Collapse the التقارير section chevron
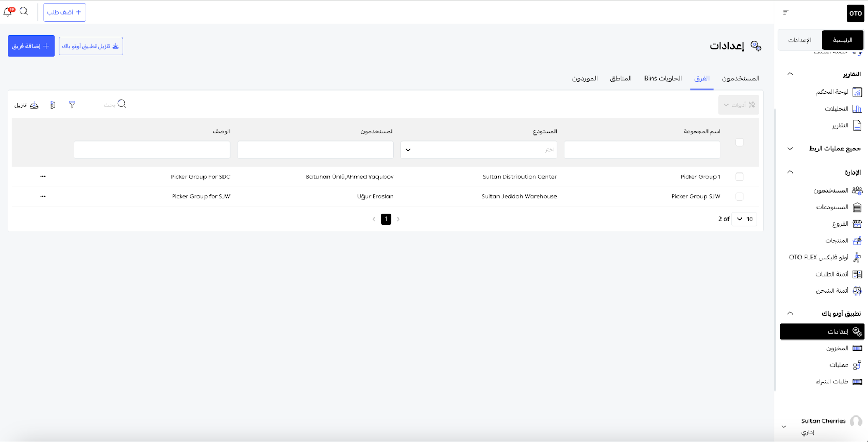The width and height of the screenshot is (868, 442). click(790, 74)
